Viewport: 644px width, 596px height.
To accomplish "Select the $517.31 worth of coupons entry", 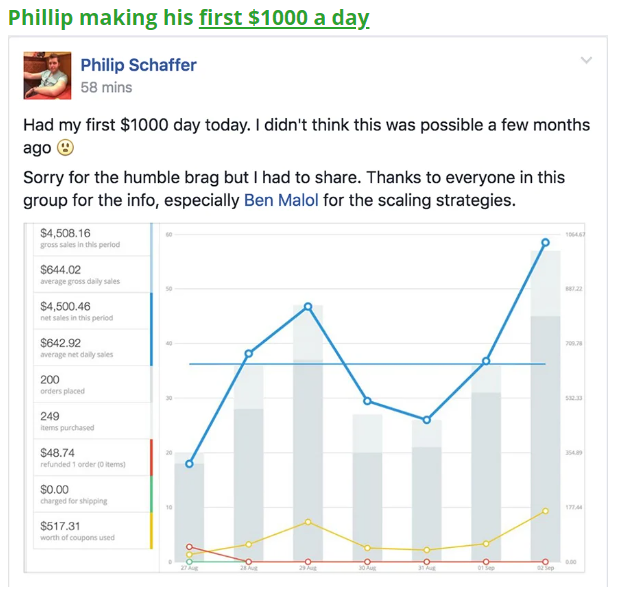I will coord(93,530).
